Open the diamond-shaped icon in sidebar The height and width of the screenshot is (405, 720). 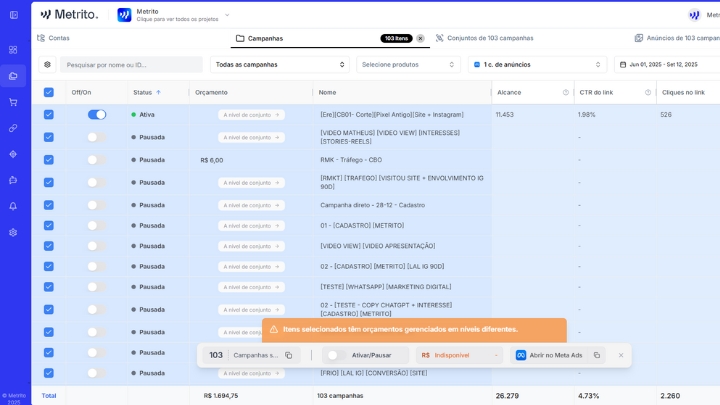coord(13,154)
